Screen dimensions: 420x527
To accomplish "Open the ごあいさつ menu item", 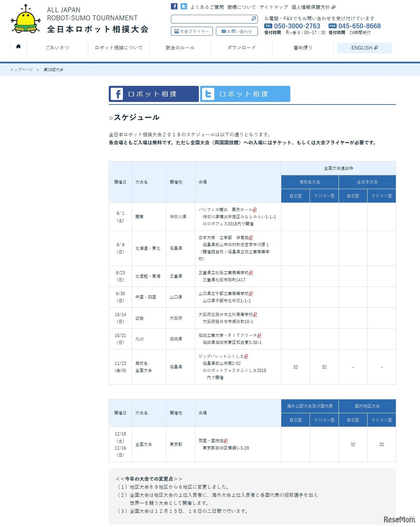I will [57, 48].
